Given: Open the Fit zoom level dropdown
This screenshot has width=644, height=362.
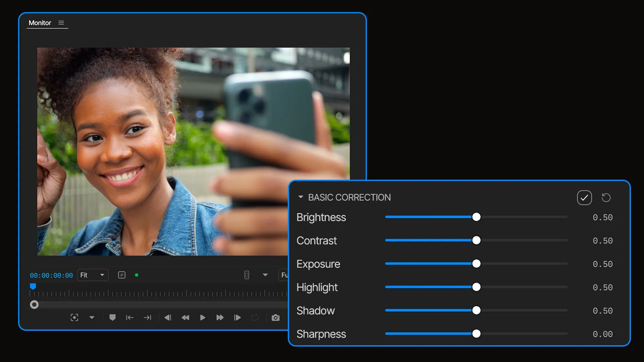Looking at the screenshot, I should 93,275.
